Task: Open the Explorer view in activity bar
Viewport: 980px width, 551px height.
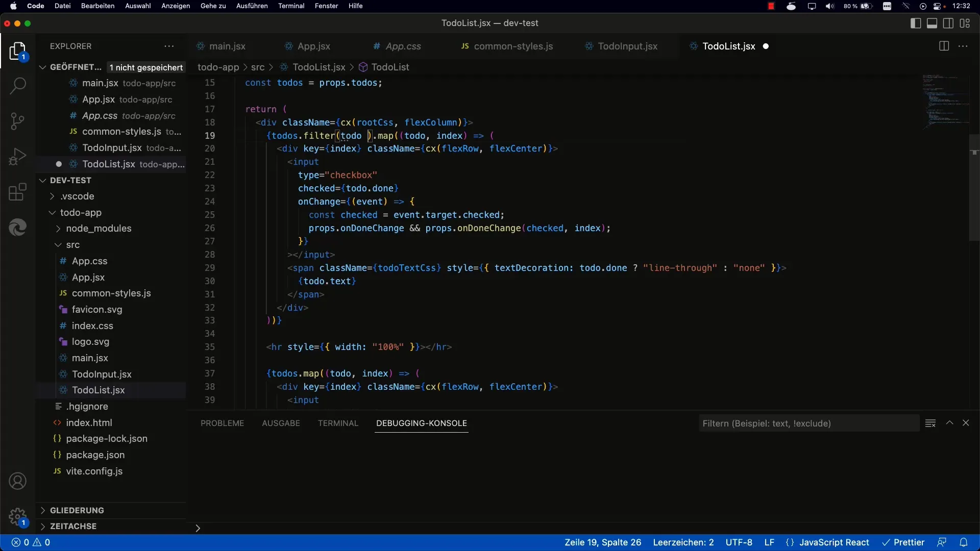Action: 17,51
